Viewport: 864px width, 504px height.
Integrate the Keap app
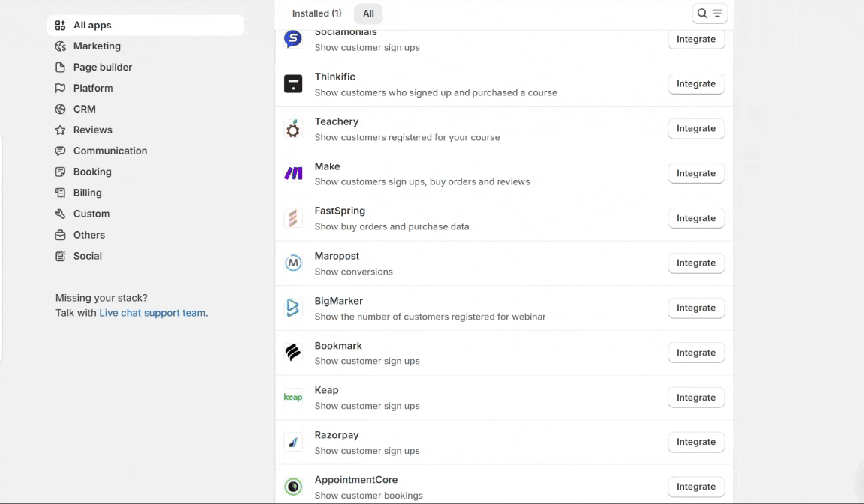point(696,397)
